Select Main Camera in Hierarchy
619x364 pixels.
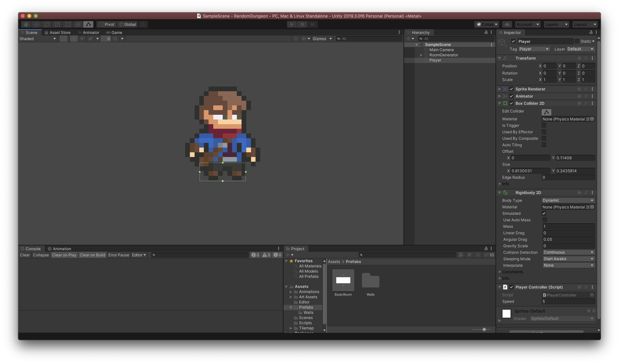point(441,50)
